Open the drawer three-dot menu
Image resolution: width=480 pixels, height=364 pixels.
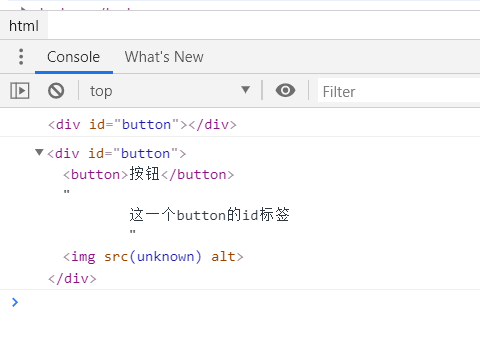click(21, 57)
